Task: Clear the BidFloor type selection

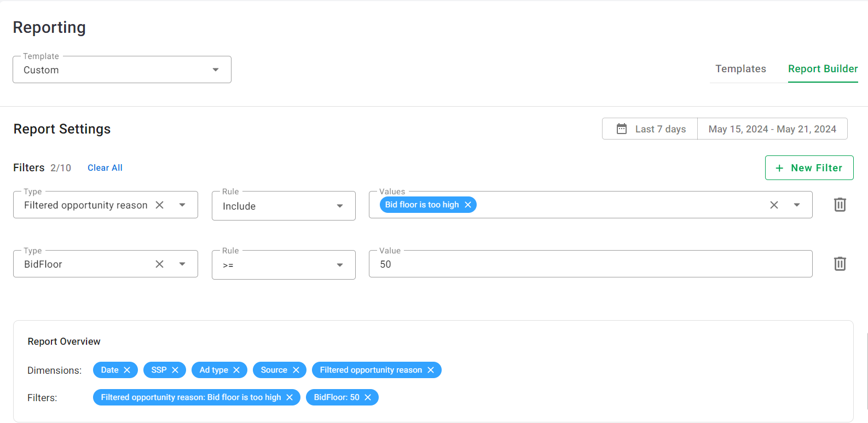Action: pyautogui.click(x=159, y=264)
